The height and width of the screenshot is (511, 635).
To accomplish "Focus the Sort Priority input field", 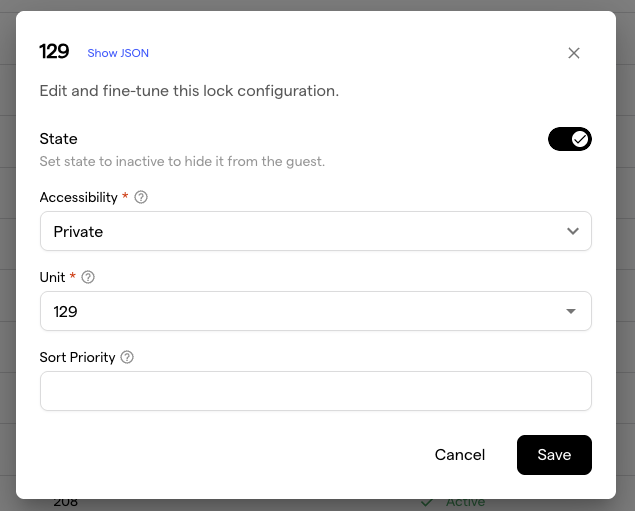I will click(315, 391).
